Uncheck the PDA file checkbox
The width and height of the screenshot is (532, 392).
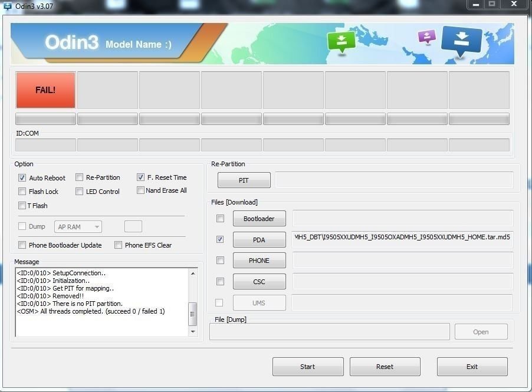pos(220,239)
